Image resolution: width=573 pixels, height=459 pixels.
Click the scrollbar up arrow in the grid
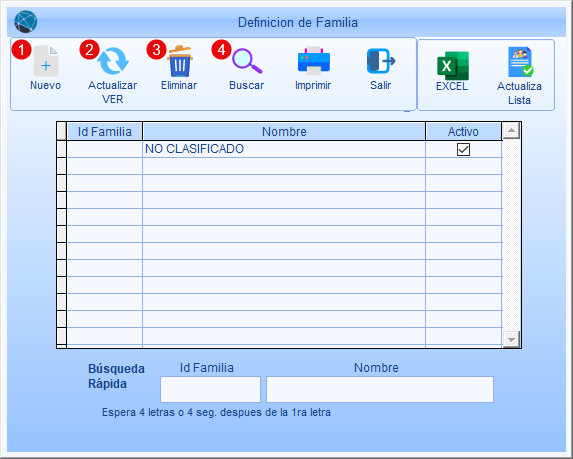point(511,130)
